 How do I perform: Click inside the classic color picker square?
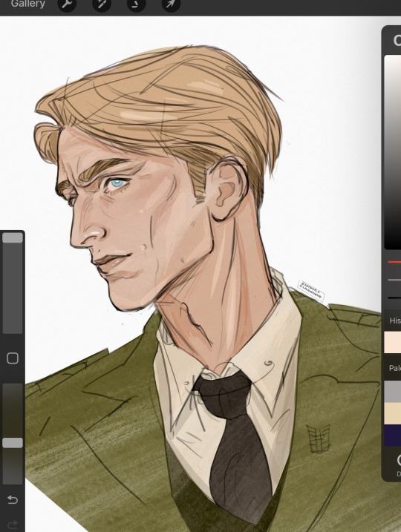pos(393,152)
